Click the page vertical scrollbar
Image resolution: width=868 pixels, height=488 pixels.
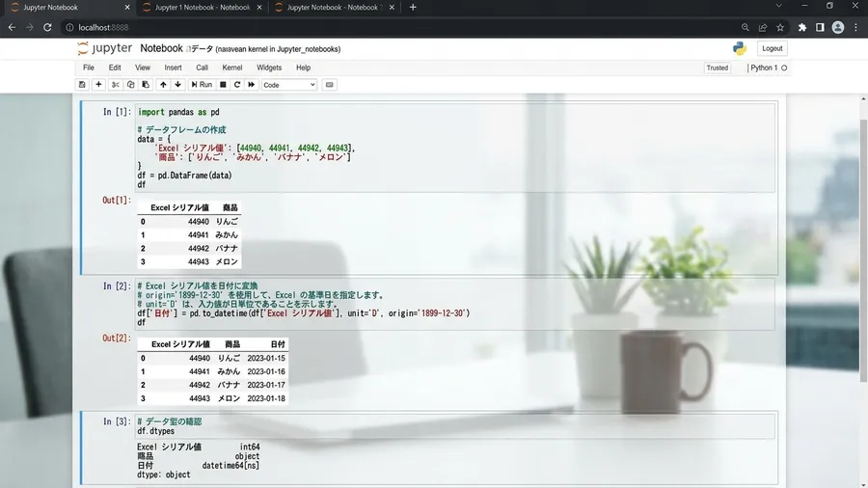[x=863, y=250]
